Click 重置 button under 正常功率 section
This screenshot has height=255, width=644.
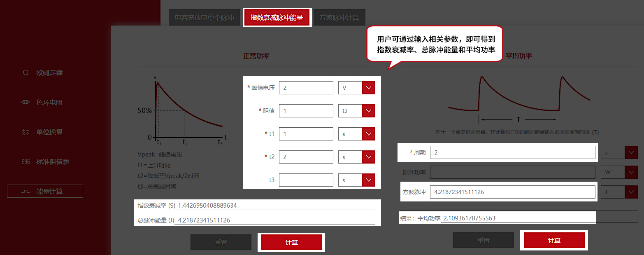click(x=221, y=242)
